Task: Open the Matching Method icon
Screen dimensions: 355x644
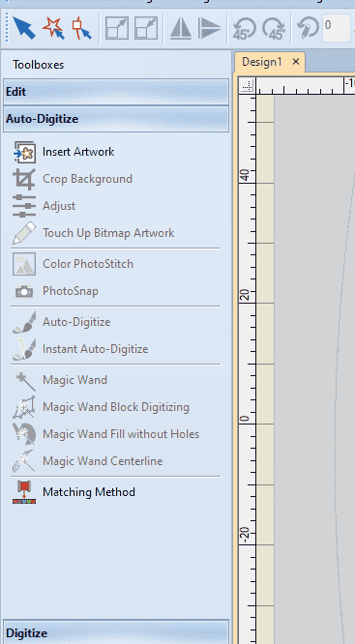Action: click(24, 492)
